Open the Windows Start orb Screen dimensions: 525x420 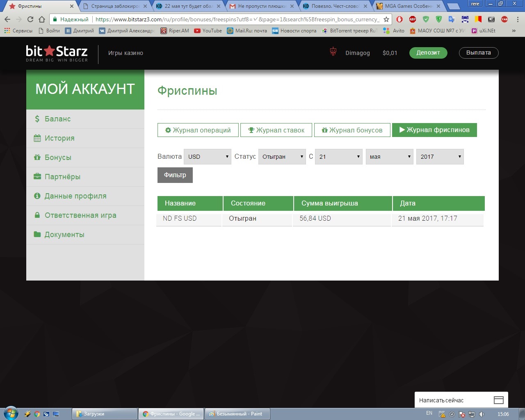(11, 413)
